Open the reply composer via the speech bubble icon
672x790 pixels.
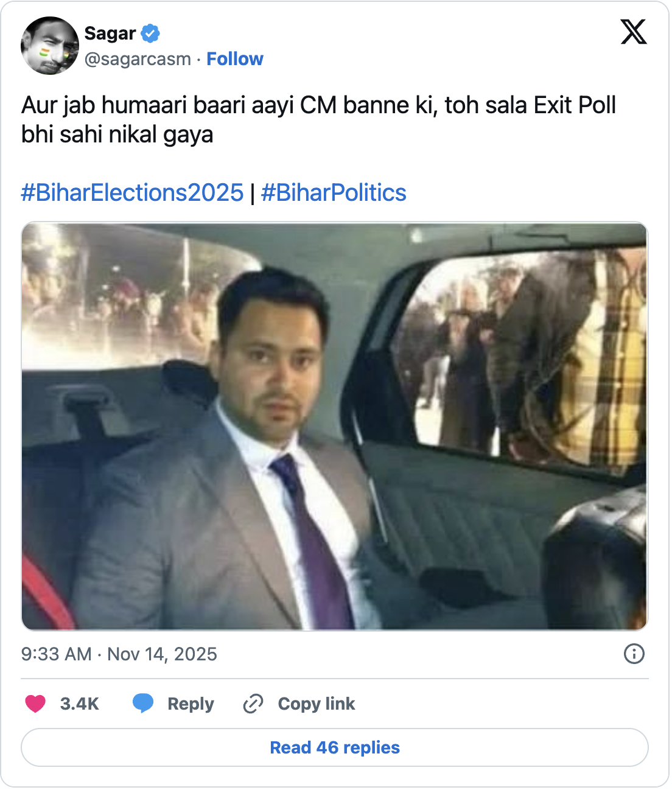pyautogui.click(x=144, y=704)
